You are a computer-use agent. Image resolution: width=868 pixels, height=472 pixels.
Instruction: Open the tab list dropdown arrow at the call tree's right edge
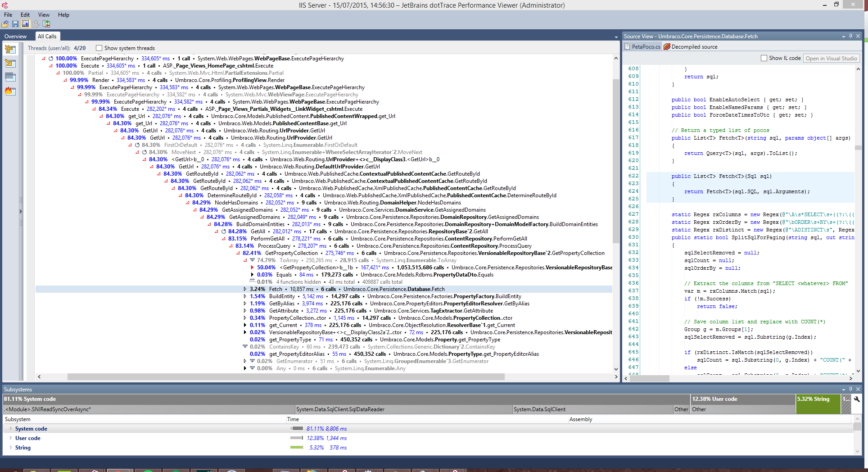(x=616, y=37)
